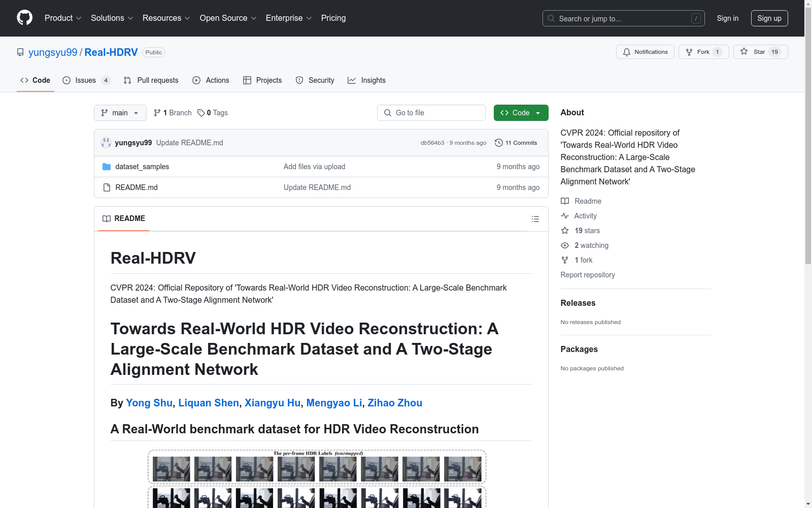Click the fork icon on the Fork button

689,52
